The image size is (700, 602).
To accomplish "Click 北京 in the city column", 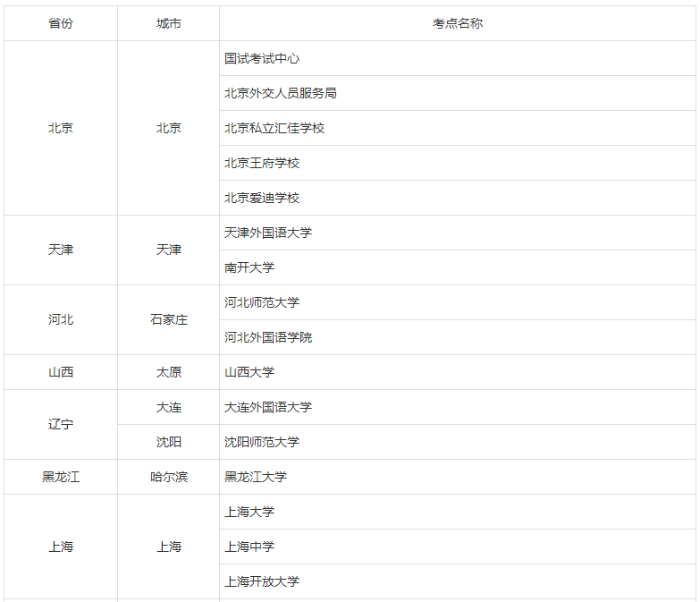I will coord(169,128).
